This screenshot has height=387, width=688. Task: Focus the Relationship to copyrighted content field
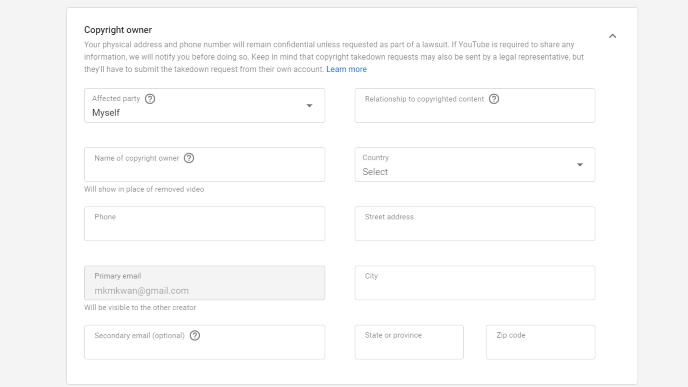coord(475,105)
